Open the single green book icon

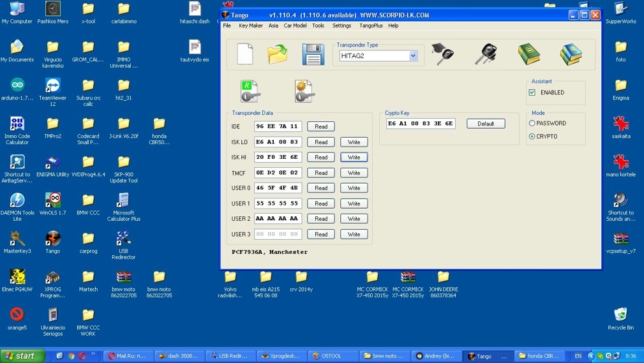coord(528,54)
